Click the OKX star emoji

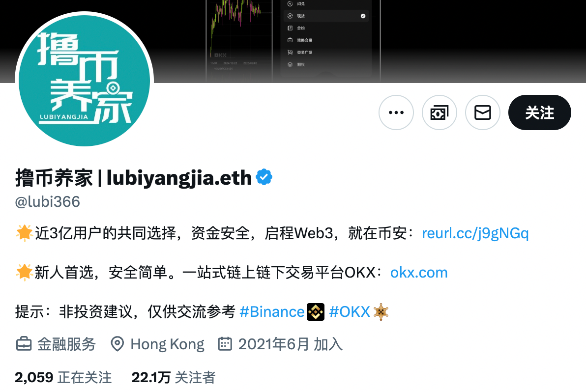381,312
